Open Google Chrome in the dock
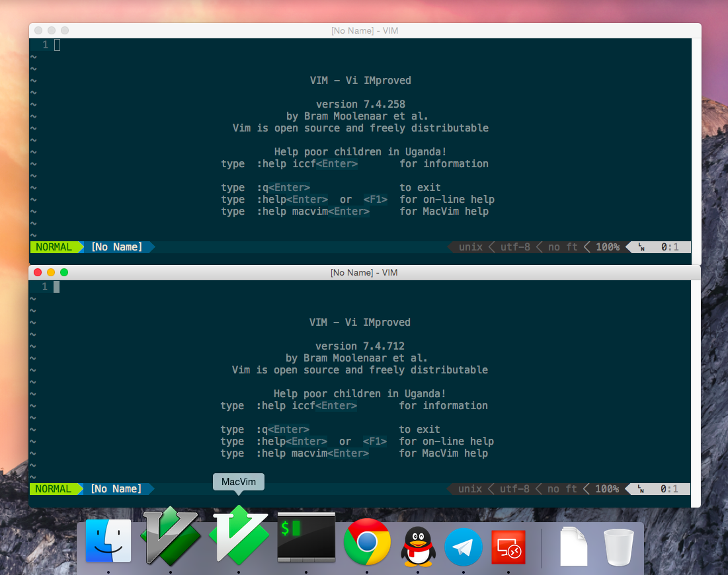 pyautogui.click(x=367, y=541)
